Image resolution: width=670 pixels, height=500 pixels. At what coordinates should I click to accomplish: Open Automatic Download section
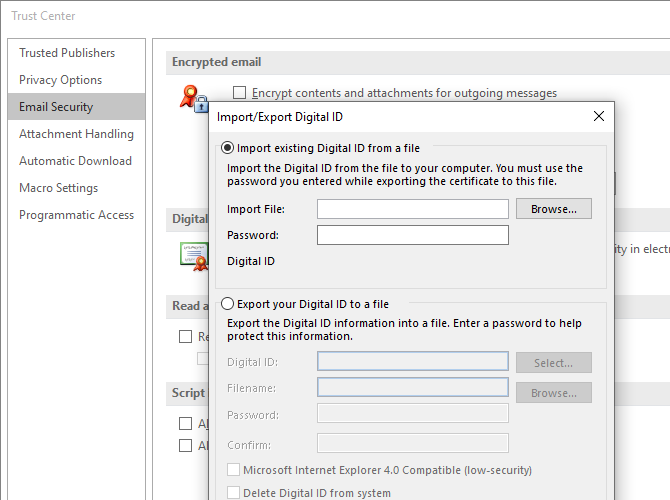[x=75, y=161]
